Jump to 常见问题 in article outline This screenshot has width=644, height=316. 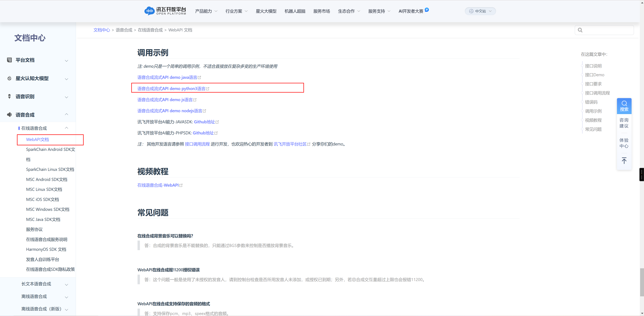[x=593, y=129]
